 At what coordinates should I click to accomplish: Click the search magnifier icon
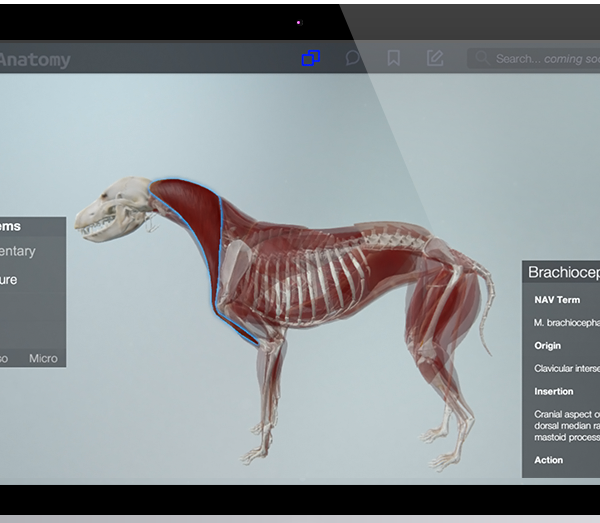[482, 59]
